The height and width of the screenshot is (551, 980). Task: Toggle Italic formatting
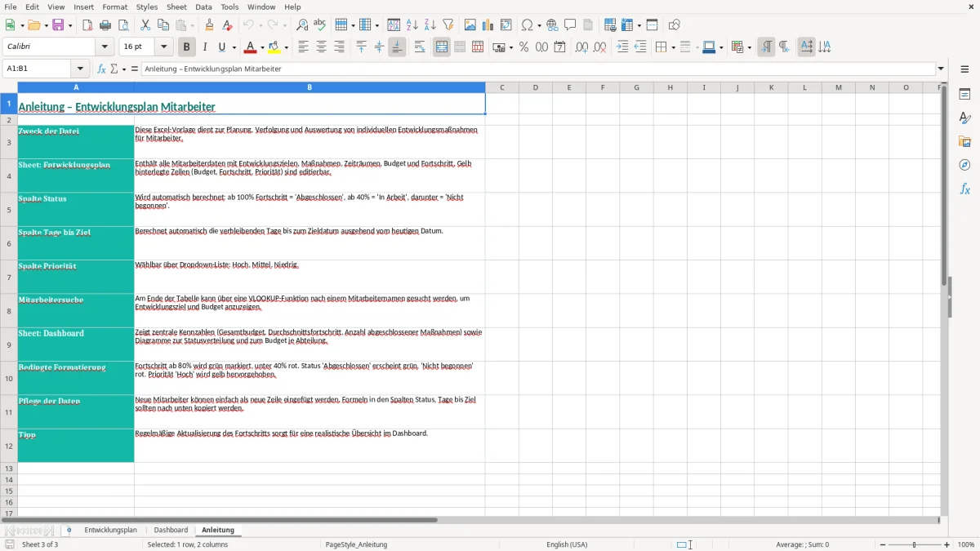(x=205, y=47)
